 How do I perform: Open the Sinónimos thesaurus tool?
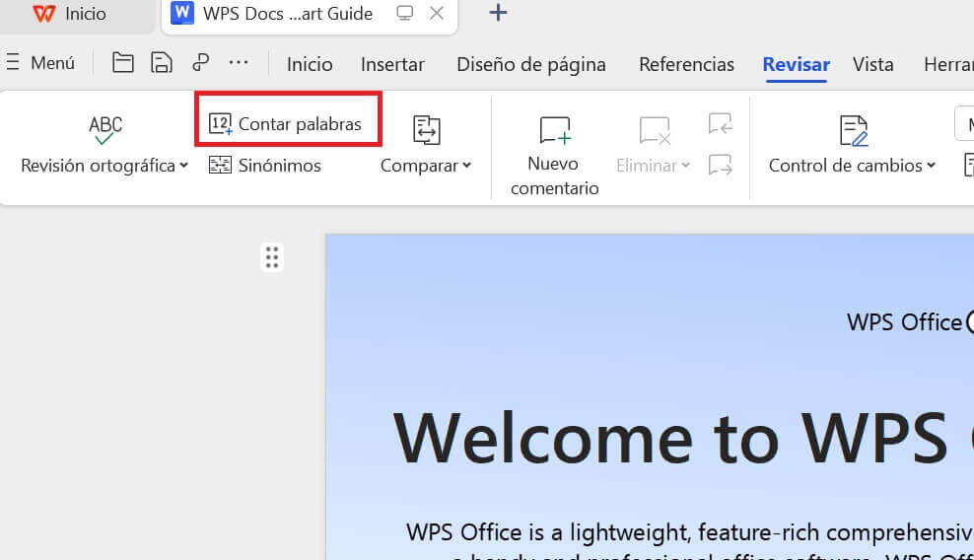pos(264,166)
